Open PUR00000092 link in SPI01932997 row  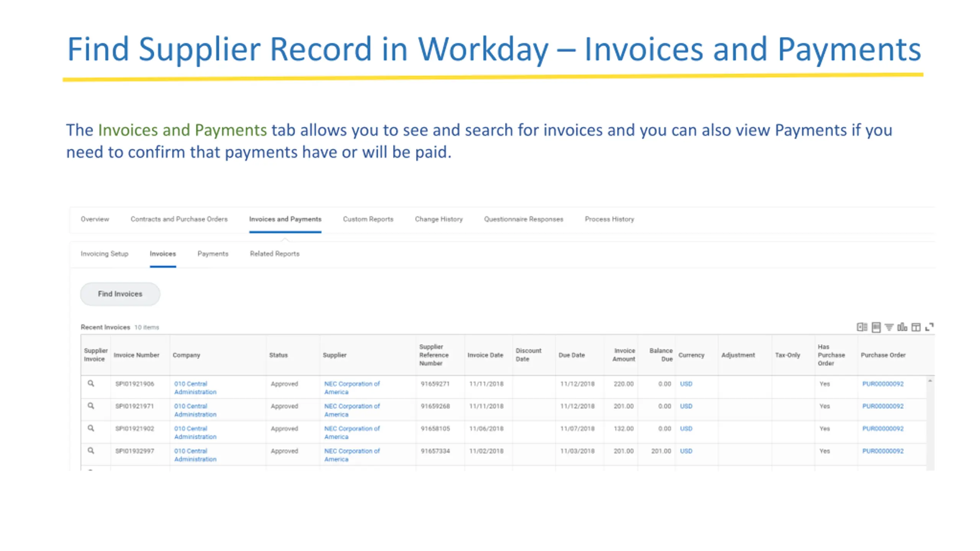tap(883, 451)
